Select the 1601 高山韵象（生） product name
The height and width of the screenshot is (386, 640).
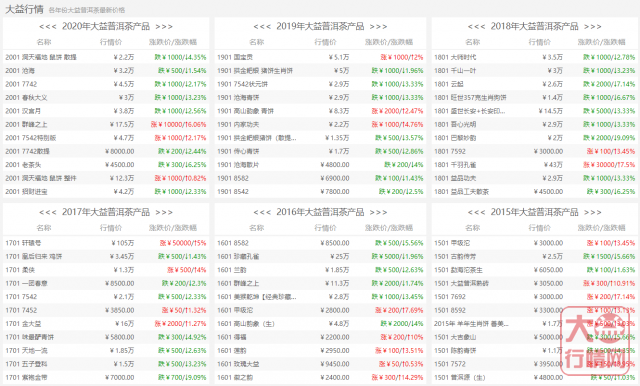tap(246, 324)
